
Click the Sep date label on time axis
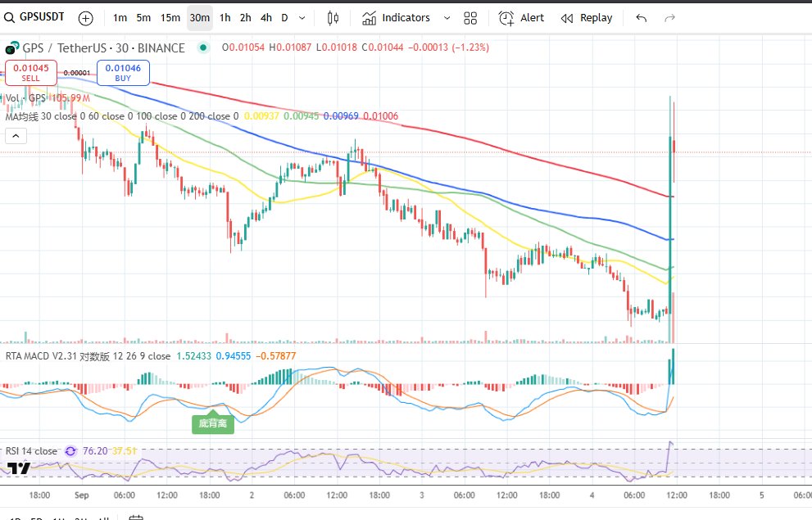tap(81, 495)
